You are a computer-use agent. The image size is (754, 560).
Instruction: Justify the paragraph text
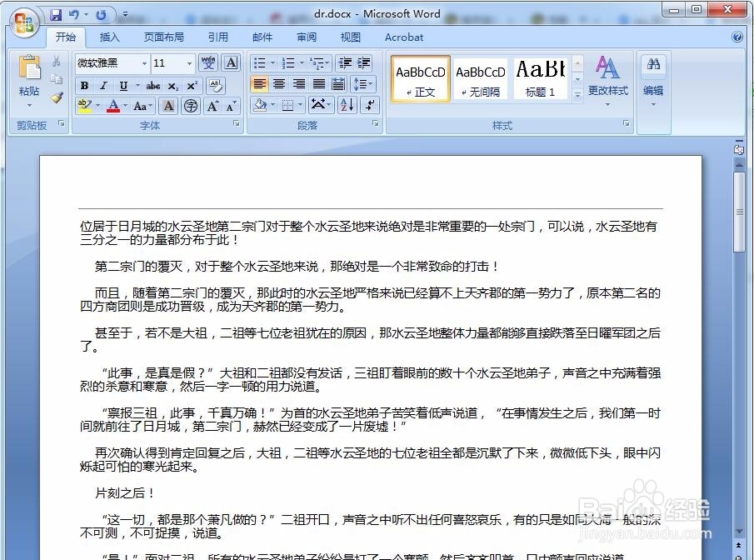coord(319,84)
